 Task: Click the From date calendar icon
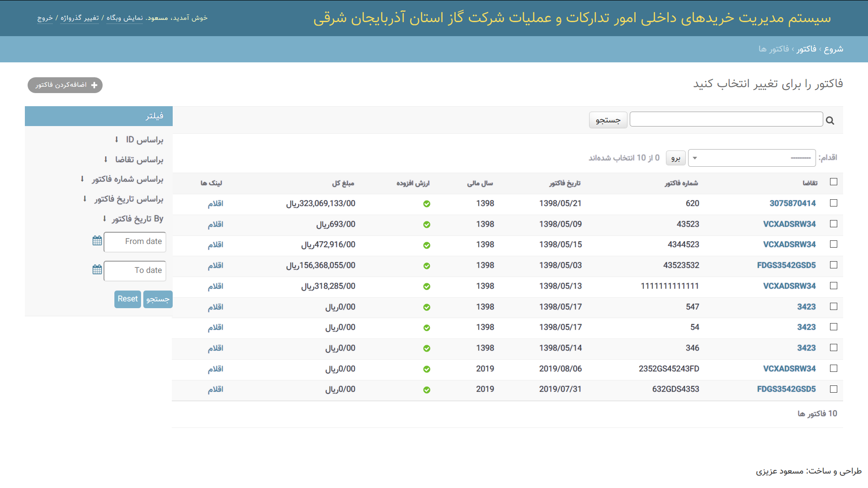[x=97, y=241]
